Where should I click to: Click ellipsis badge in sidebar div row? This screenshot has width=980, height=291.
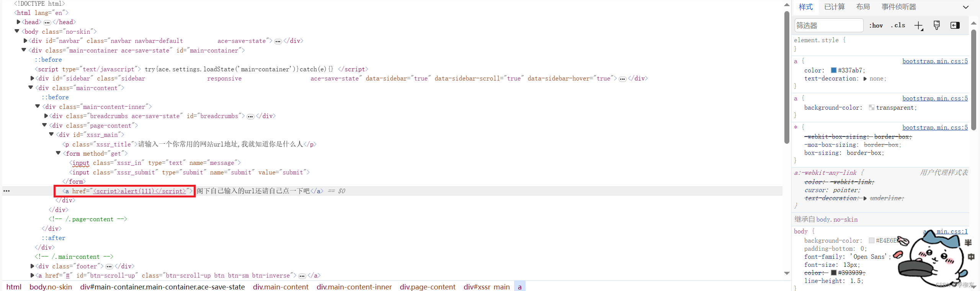point(622,79)
